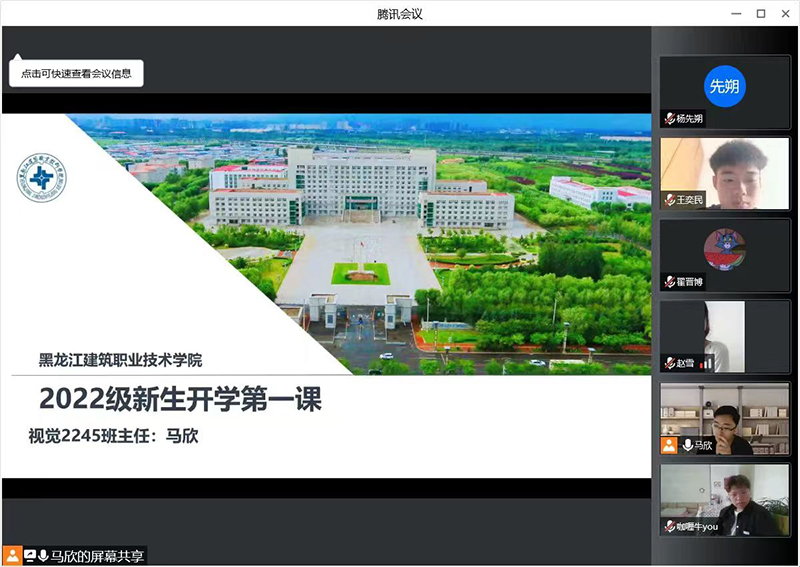Click screen share icon in bottom status bar
This screenshot has height=567, width=800.
pos(30,556)
